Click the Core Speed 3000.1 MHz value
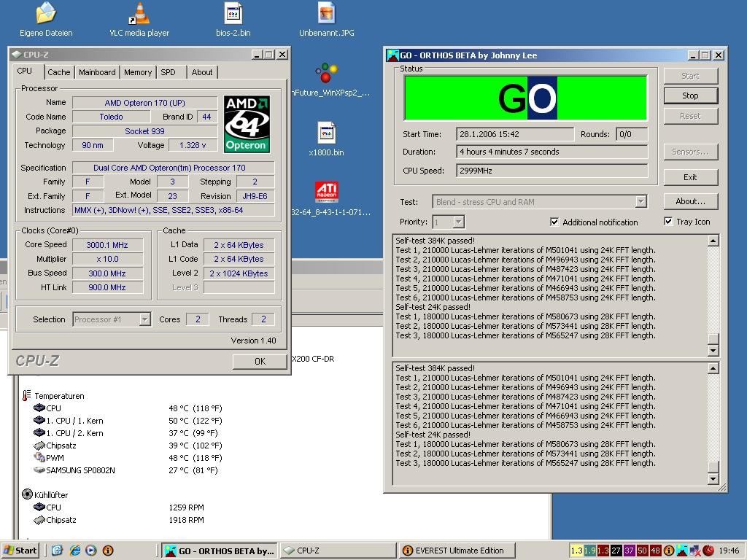This screenshot has width=747, height=560. coord(107,245)
